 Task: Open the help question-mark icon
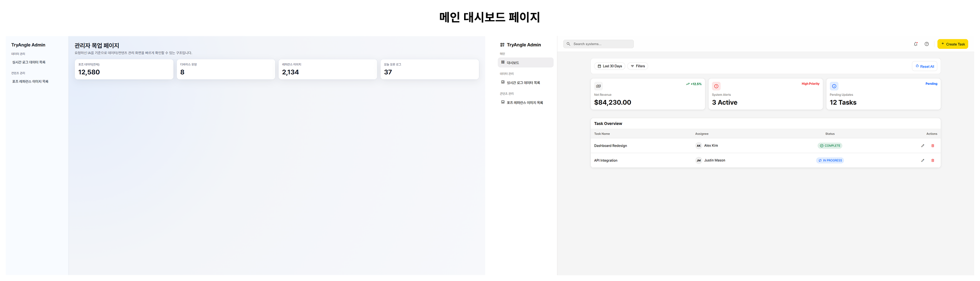click(x=927, y=44)
